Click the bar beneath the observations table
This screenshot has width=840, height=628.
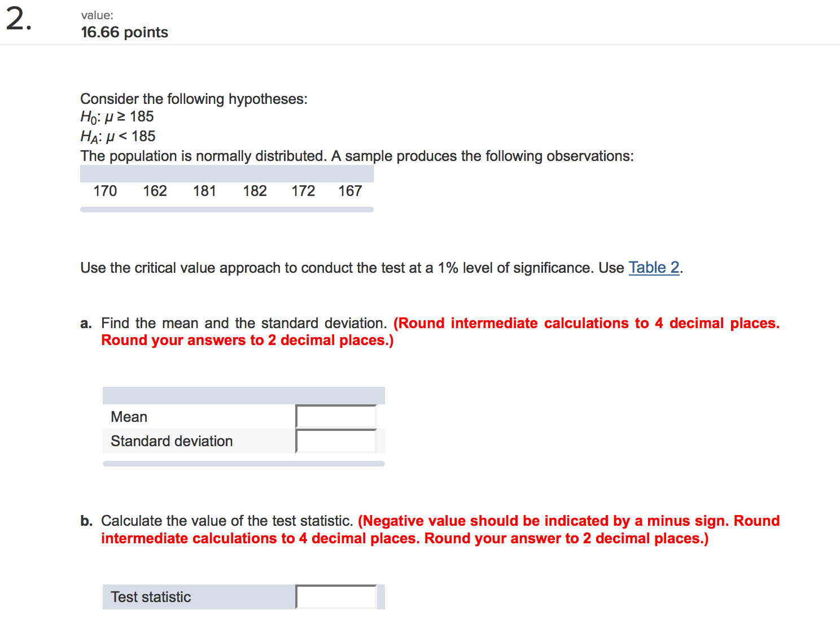pos(227,210)
